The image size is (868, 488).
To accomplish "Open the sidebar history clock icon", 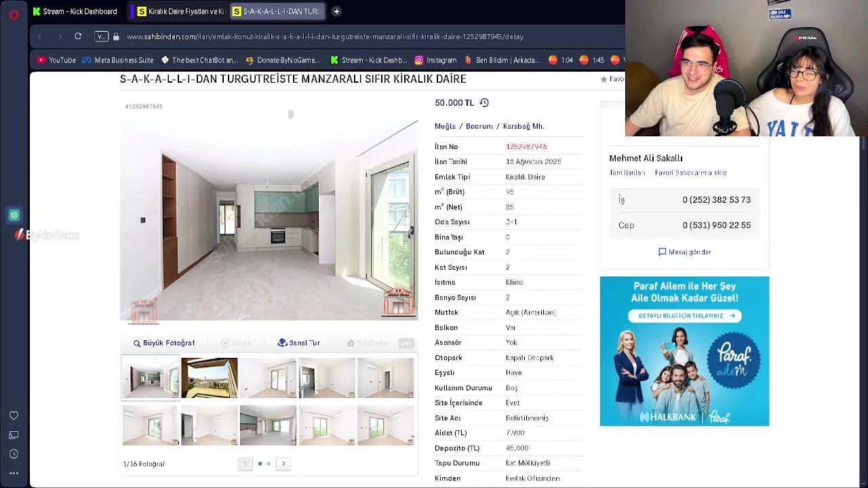I will pos(14,454).
